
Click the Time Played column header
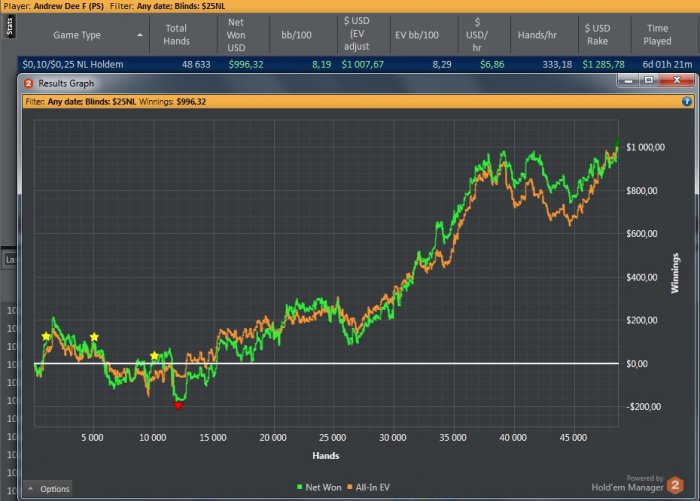pos(658,35)
